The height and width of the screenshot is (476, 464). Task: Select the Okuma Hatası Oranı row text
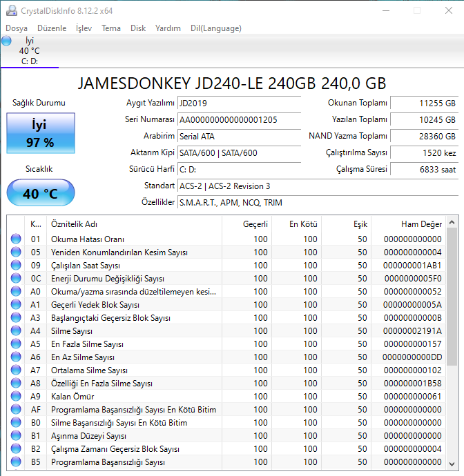[x=88, y=239]
